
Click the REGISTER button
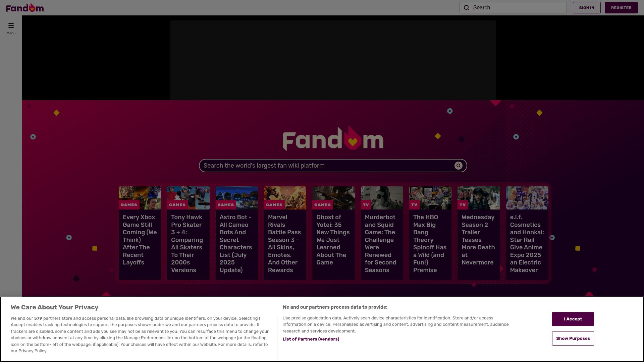click(621, 8)
